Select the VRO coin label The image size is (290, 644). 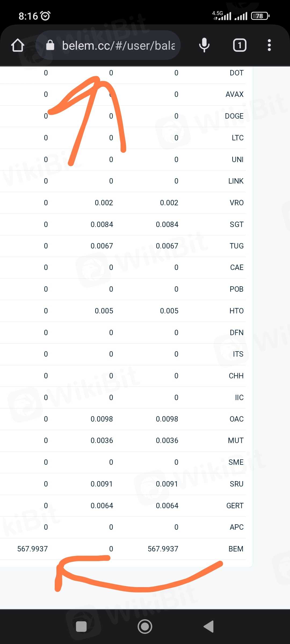237,203
